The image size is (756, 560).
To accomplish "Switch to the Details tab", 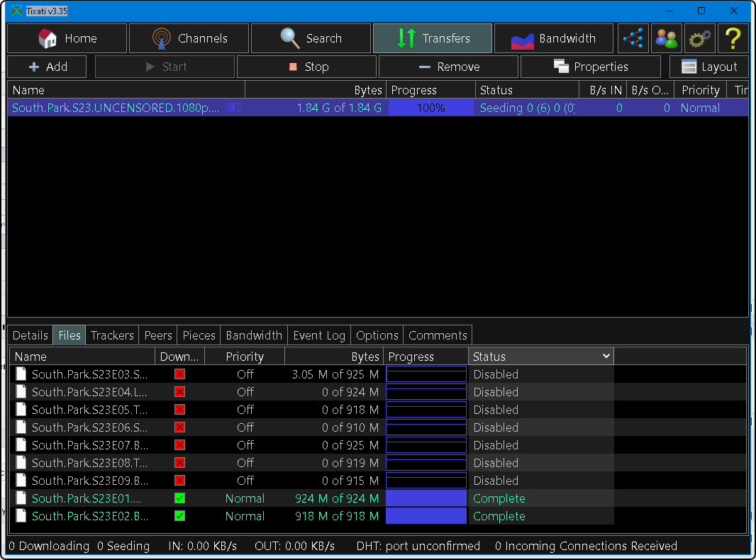I will coord(30,335).
